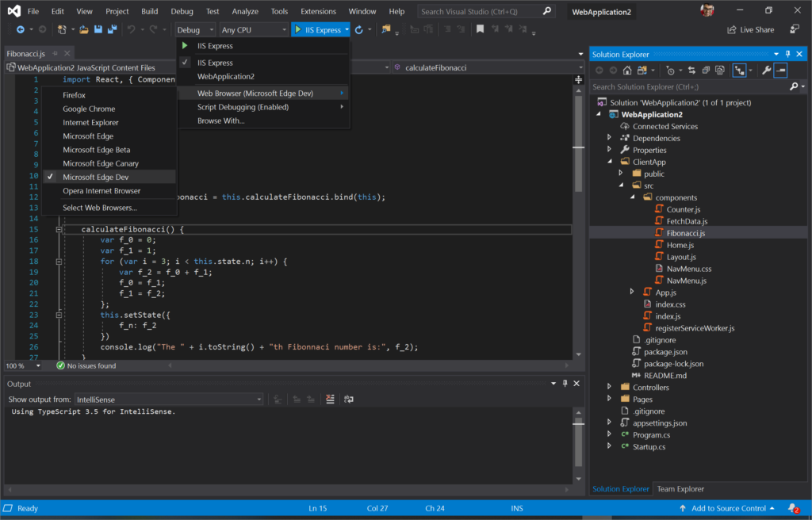Select checked Microsoft Edge Dev browser entry
Image resolution: width=812 pixels, height=520 pixels.
point(109,177)
